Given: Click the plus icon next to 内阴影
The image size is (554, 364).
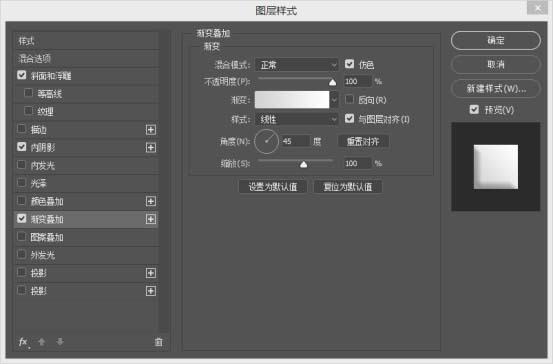Looking at the screenshot, I should 151,147.
